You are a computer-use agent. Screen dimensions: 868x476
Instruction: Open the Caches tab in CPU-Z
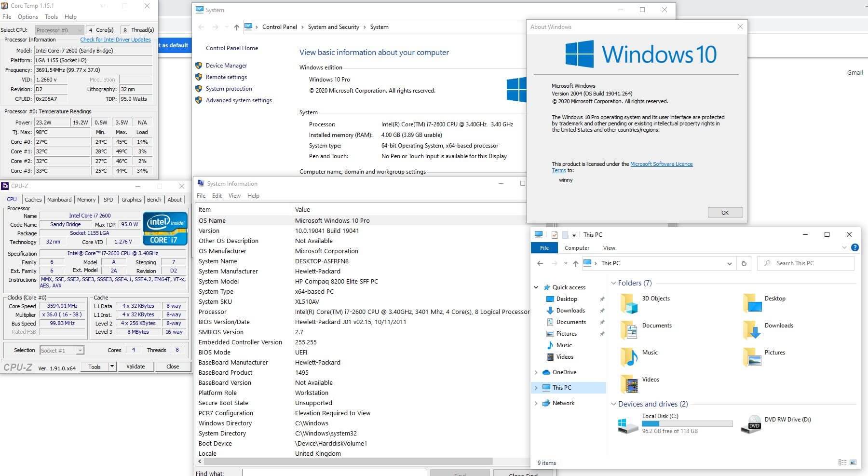pos(33,200)
